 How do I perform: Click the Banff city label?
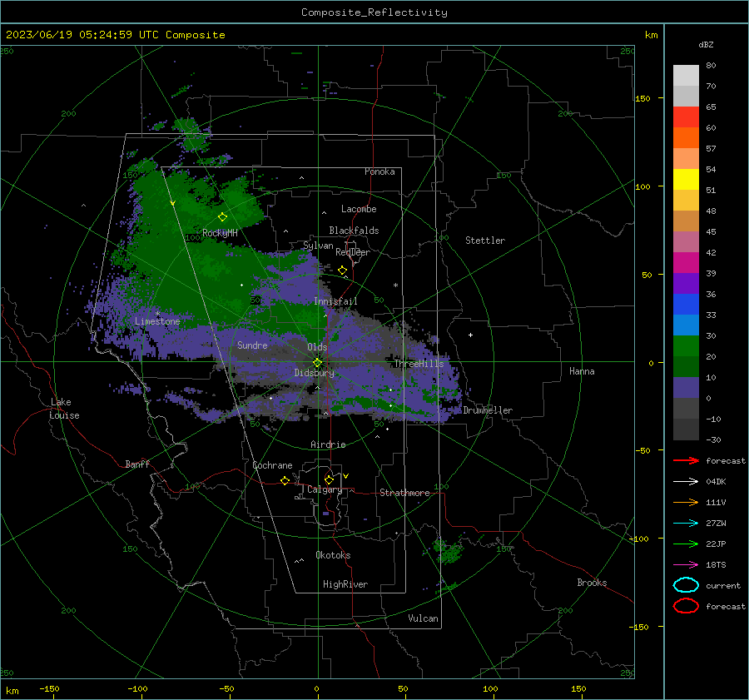click(137, 464)
